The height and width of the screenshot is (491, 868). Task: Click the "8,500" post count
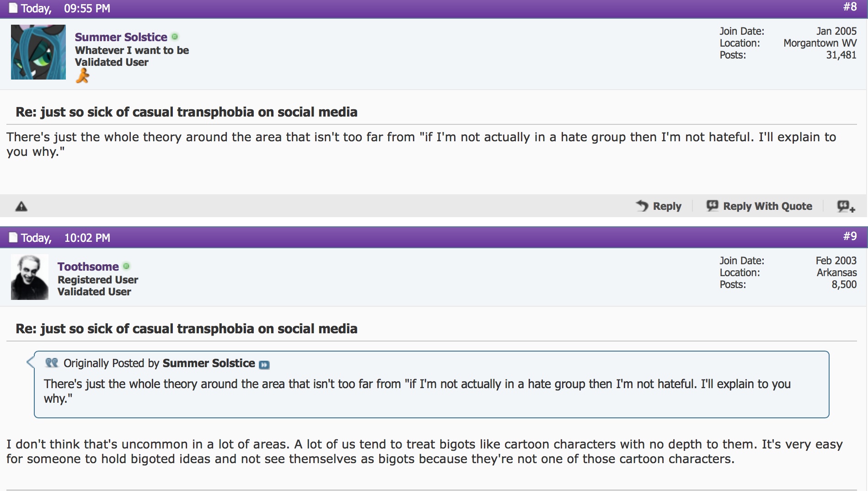(x=844, y=284)
